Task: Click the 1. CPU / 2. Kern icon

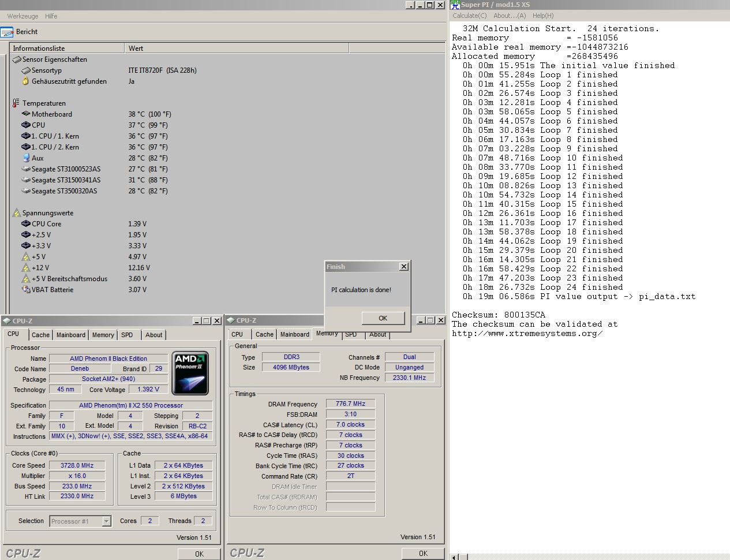Action: tap(25, 147)
